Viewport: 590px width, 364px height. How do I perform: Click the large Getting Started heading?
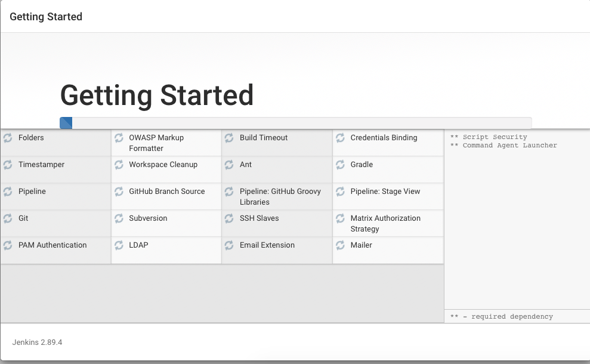coord(157,95)
